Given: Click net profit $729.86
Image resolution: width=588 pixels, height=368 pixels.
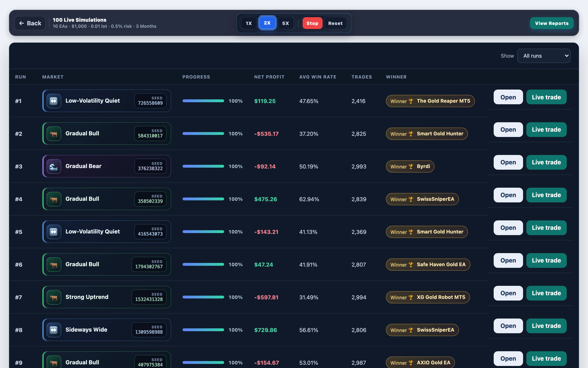Looking at the screenshot, I should click(x=266, y=330).
